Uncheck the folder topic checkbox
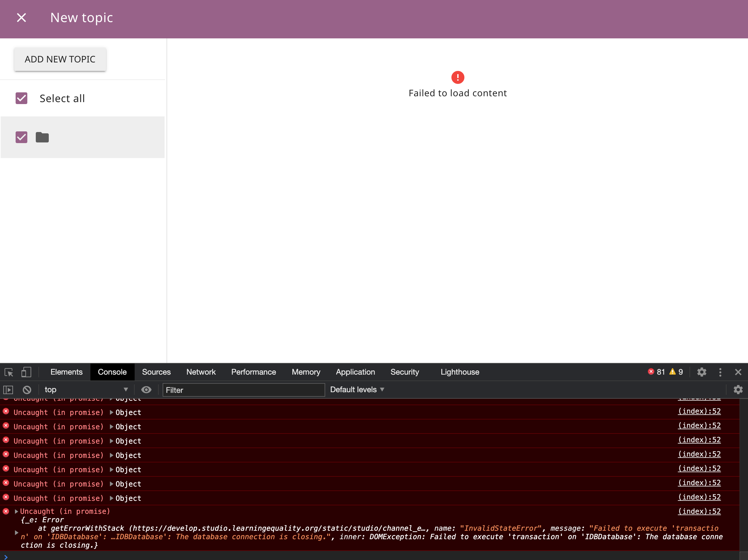 (21, 137)
